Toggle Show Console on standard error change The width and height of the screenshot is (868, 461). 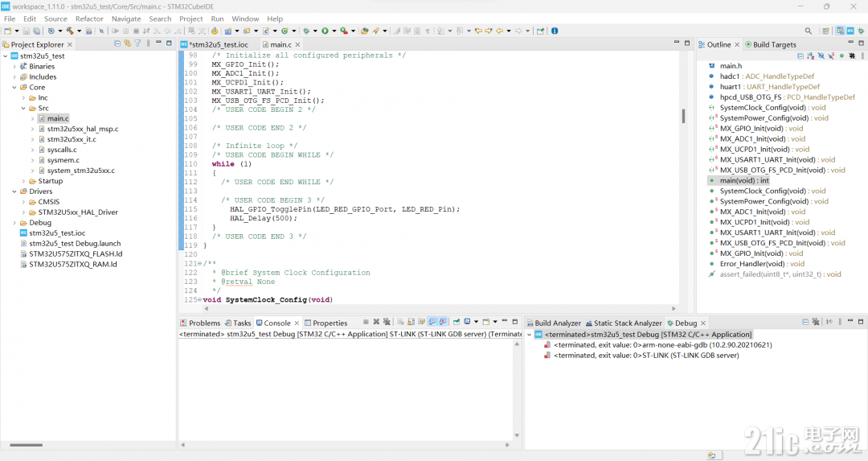click(x=443, y=322)
